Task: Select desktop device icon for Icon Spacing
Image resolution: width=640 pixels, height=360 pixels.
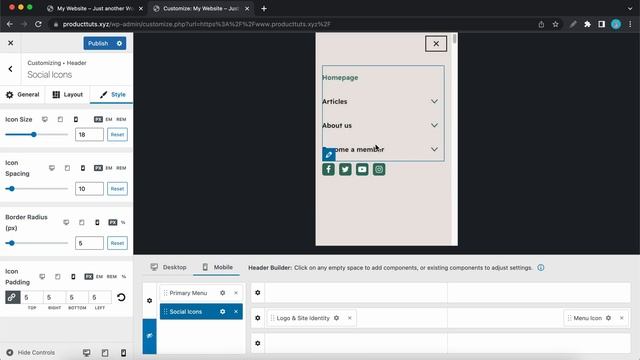Action: pos(52,168)
